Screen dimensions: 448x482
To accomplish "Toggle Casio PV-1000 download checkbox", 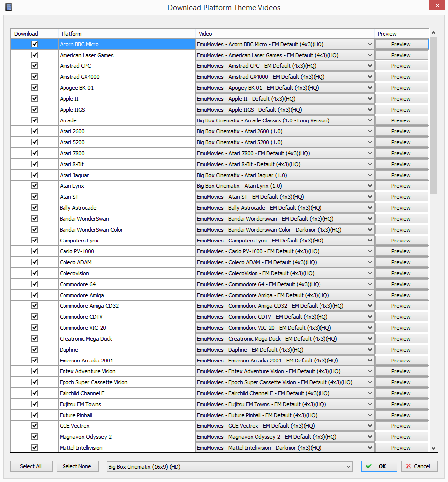I will (x=34, y=251).
